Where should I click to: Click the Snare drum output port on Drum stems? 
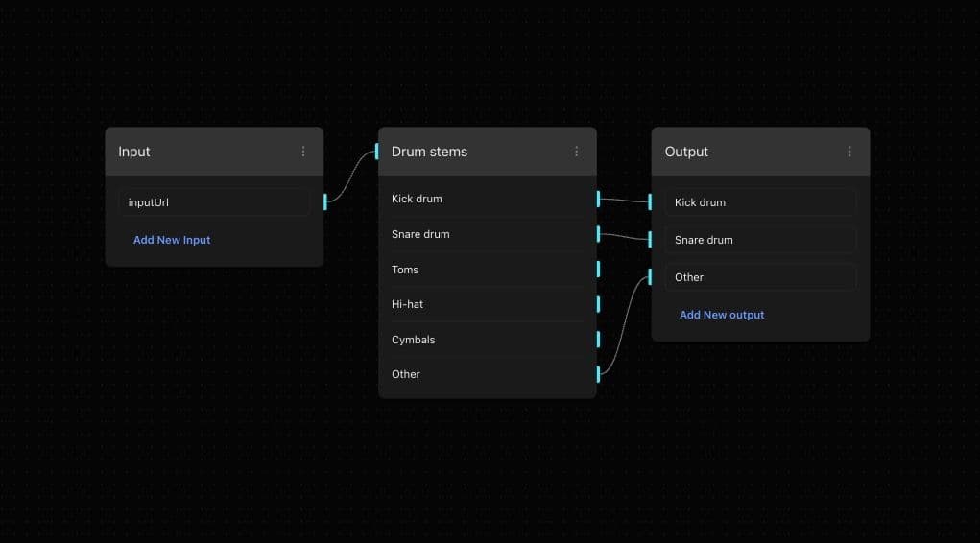pyautogui.click(x=598, y=234)
